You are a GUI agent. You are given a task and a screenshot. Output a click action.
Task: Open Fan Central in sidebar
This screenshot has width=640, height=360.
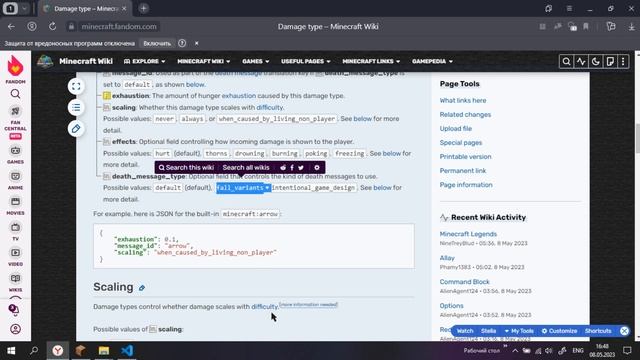click(x=15, y=118)
